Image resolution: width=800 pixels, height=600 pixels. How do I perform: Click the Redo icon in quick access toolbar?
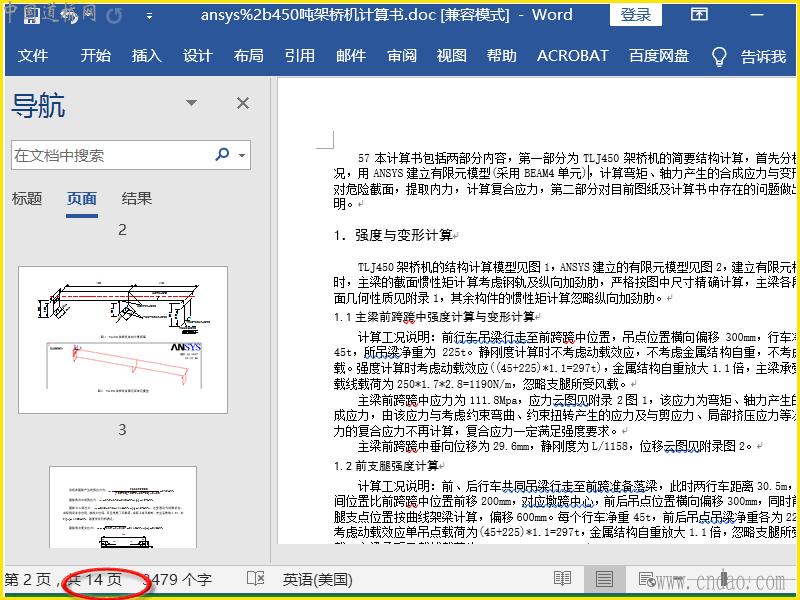pos(114,16)
